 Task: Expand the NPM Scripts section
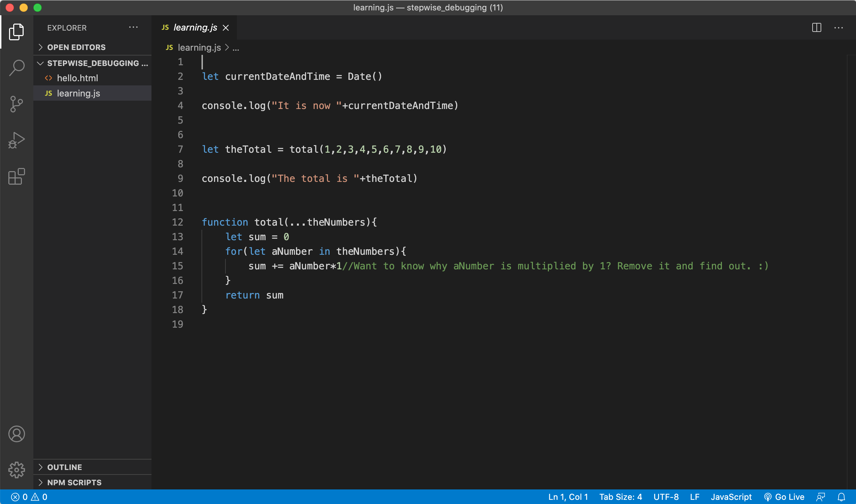pyautogui.click(x=92, y=482)
